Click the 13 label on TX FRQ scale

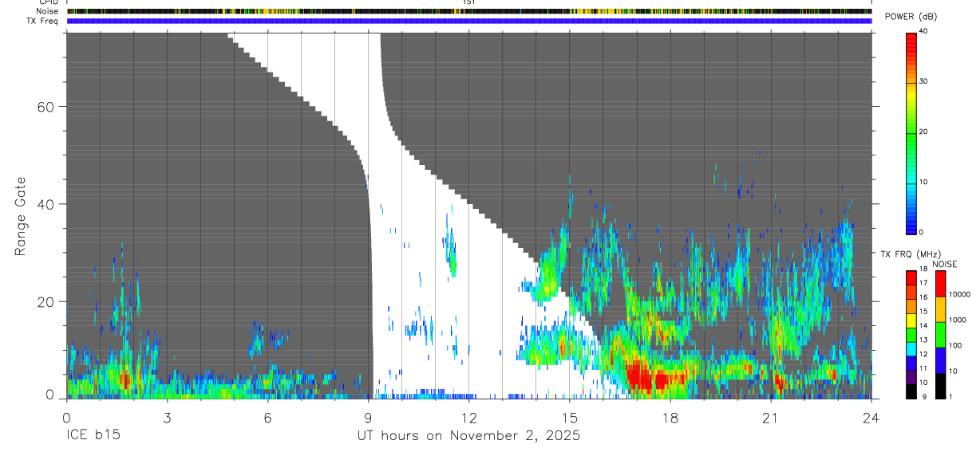click(923, 340)
